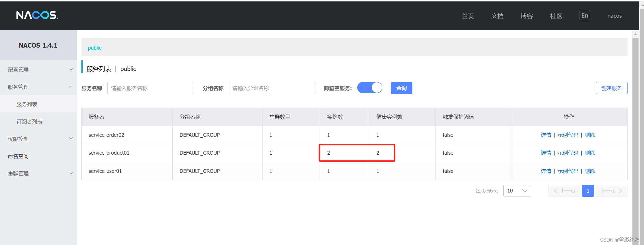
Task: Select the public namespace tab
Action: click(x=95, y=48)
